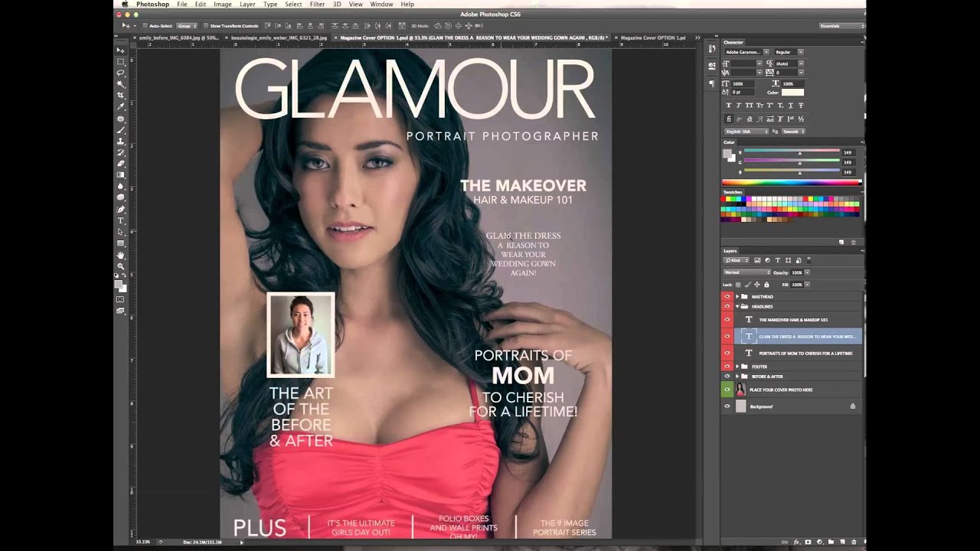Select the Brush tool
Image resolution: width=980 pixels, height=551 pixels.
[121, 129]
